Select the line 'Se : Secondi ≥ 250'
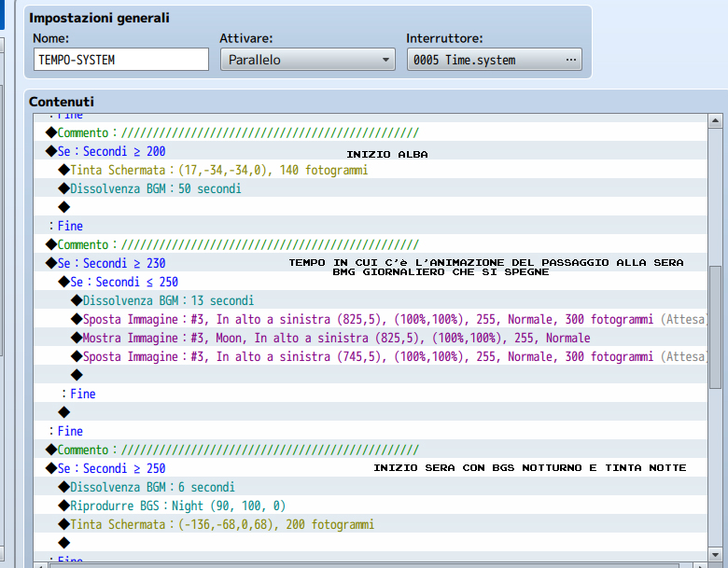This screenshot has width=728, height=568. point(371,468)
